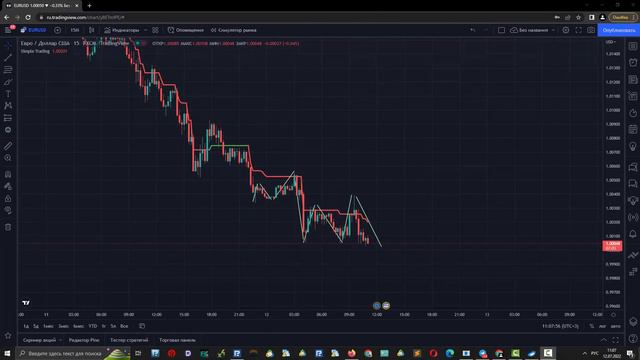Open the emoji icons tool
640x360 pixels.
[x=8, y=130]
